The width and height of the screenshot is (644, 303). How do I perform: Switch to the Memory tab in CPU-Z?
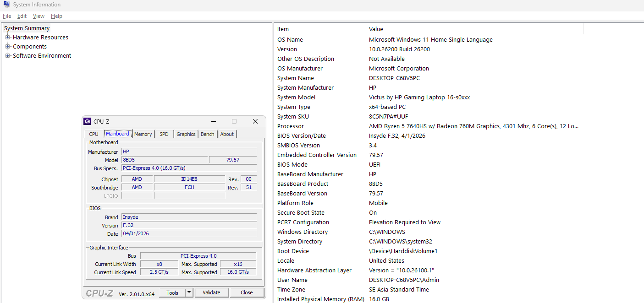(x=143, y=134)
